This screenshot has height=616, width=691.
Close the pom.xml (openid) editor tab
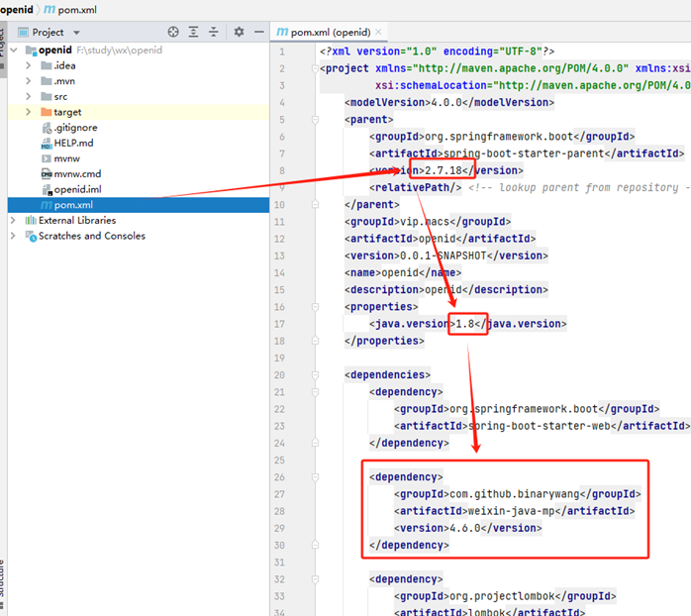(378, 32)
